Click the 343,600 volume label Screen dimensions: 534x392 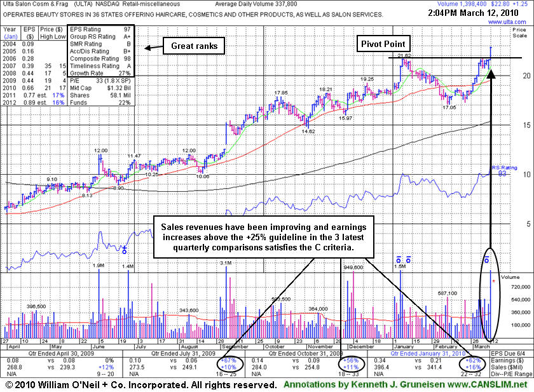tap(189, 310)
